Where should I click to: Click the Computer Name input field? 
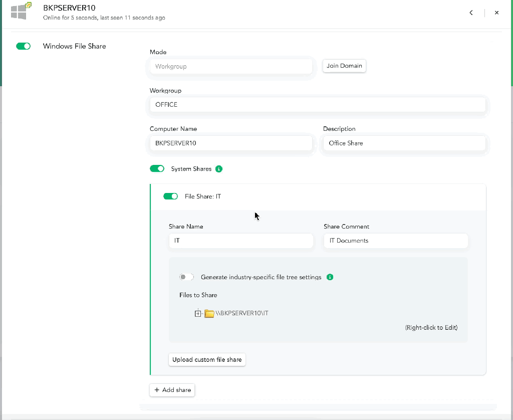(231, 143)
